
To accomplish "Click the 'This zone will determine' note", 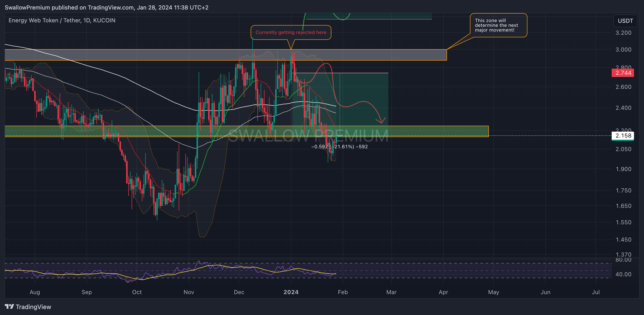I will pos(499,25).
